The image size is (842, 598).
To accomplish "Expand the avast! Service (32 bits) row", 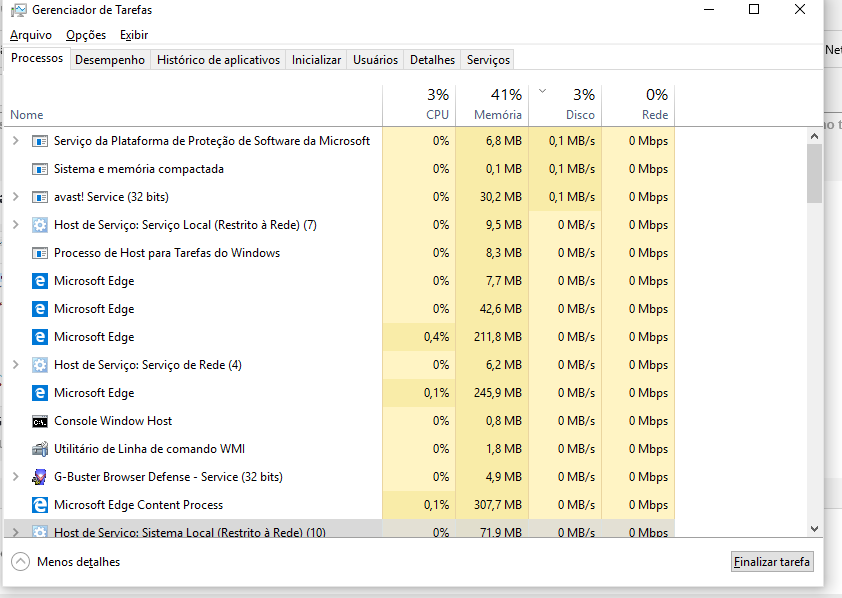I will [16, 196].
